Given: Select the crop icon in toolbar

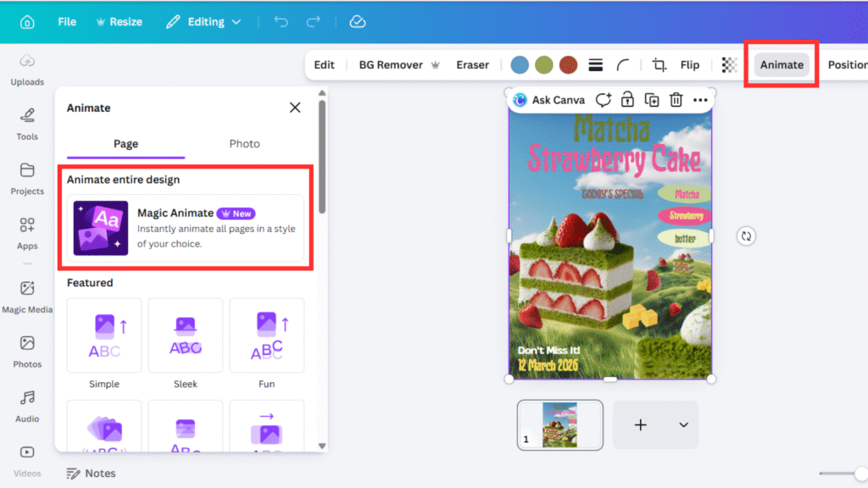Looking at the screenshot, I should click(659, 65).
